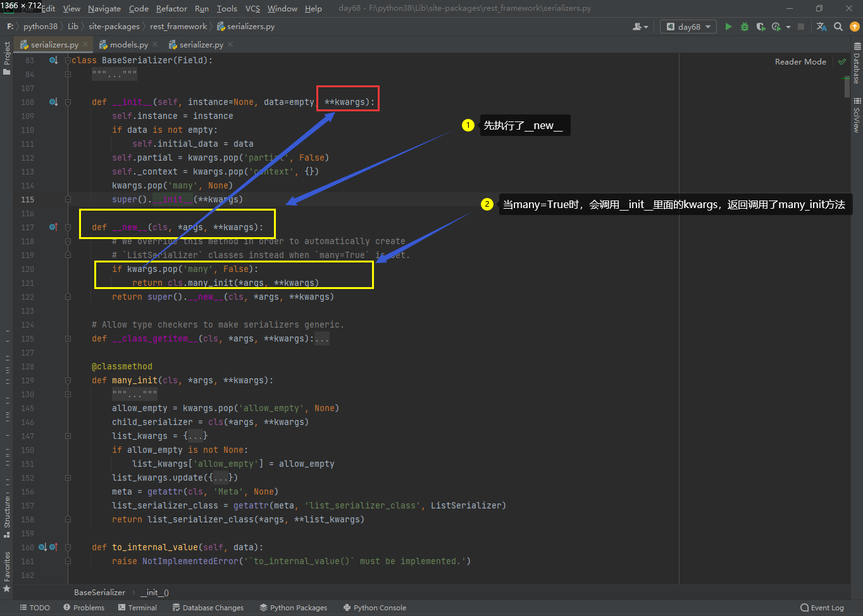Click the Lib breadcrumb

tap(73, 26)
